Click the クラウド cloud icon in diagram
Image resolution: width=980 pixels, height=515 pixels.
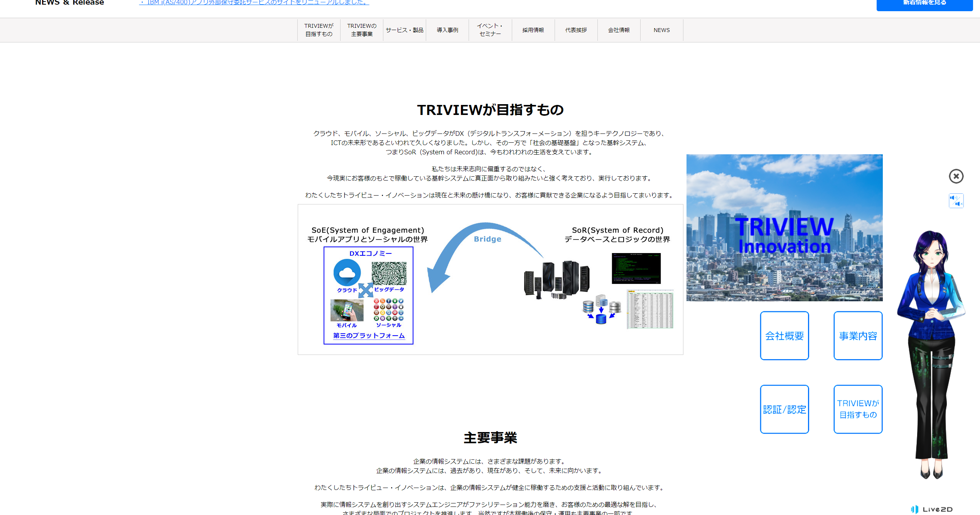point(347,273)
